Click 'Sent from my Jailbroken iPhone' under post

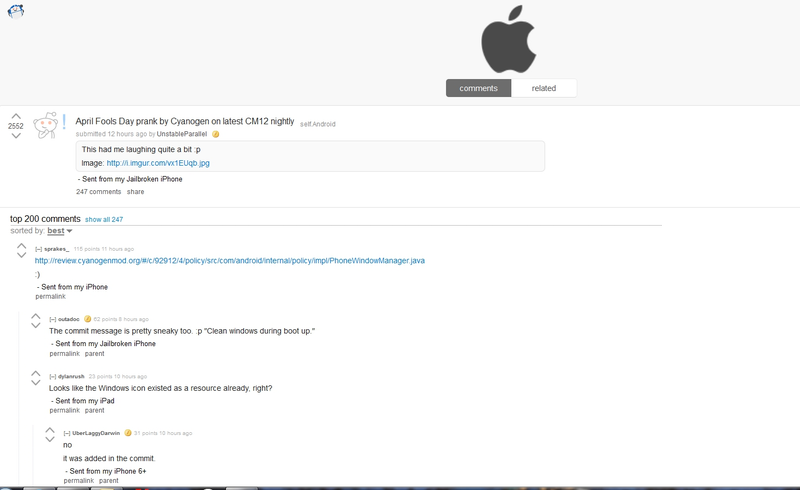click(x=132, y=179)
